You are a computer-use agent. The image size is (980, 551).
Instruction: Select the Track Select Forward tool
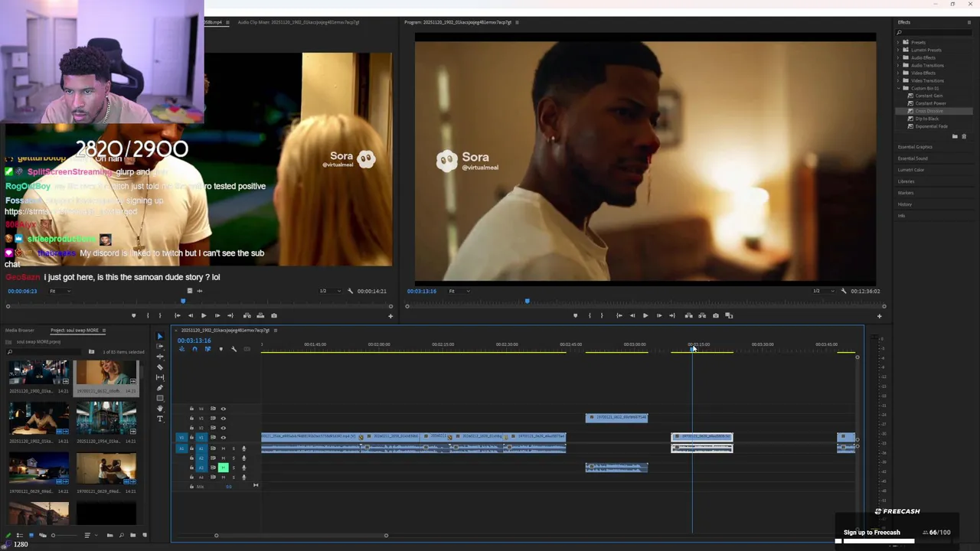pyautogui.click(x=160, y=346)
